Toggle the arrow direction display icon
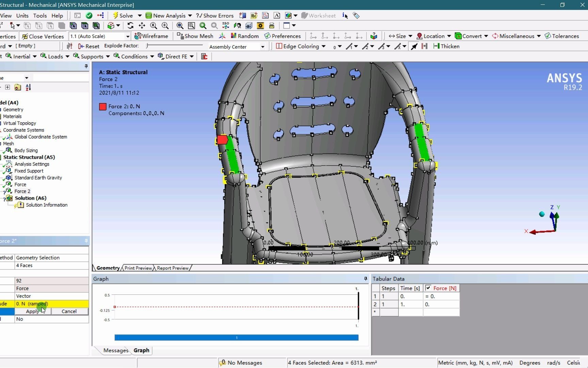This screenshot has width=588, height=368. point(414,46)
